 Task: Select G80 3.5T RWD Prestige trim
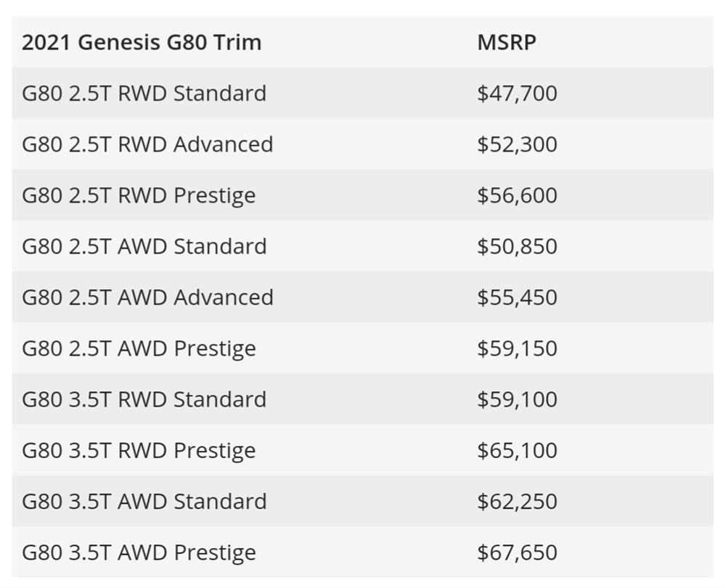point(139,451)
